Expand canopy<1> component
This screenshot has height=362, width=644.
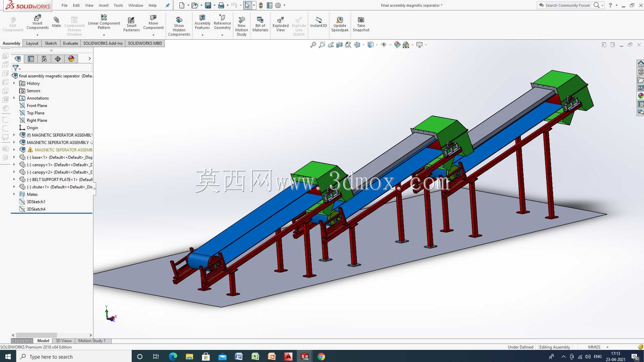(14, 165)
